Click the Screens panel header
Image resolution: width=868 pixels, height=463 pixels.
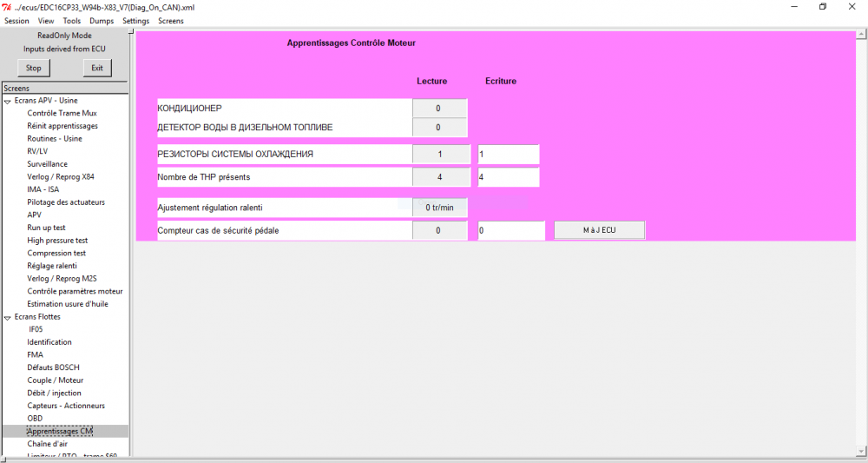click(x=65, y=88)
